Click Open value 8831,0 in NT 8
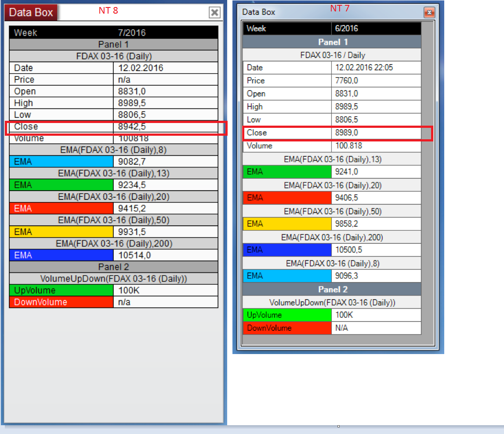504x434 pixels. tap(166, 91)
